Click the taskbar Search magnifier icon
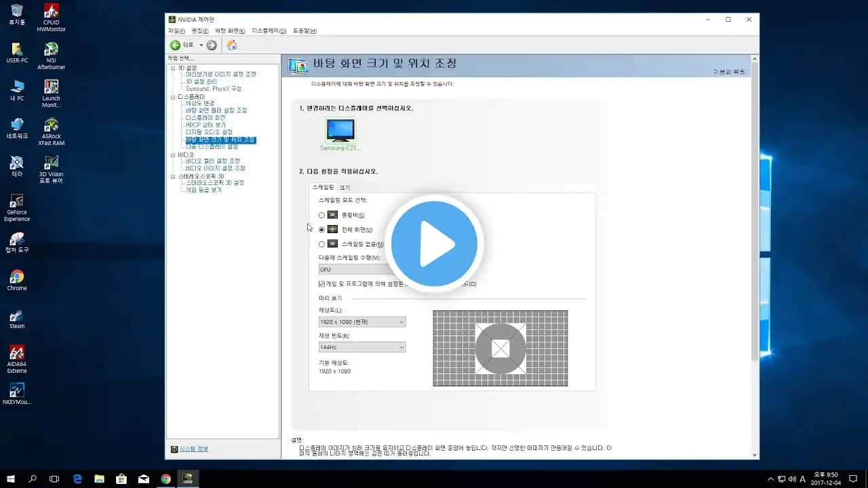 (33, 479)
